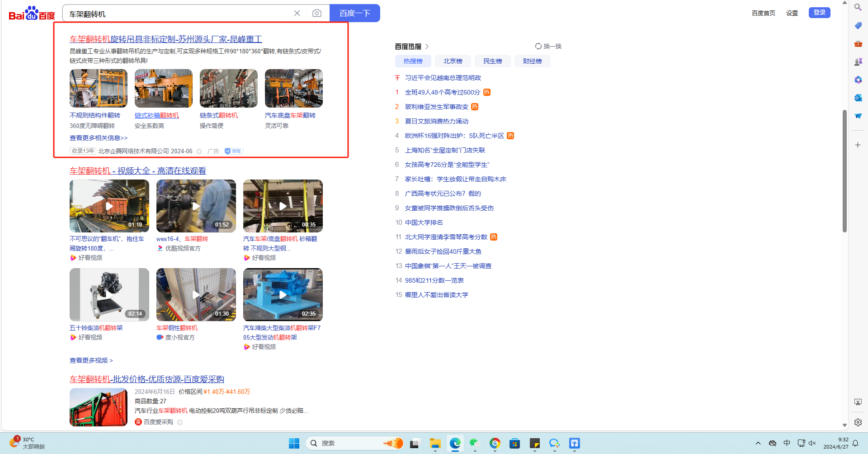Screen dimensions: 868x454
Task: Open Microsoft Edge from taskbar
Action: point(455,443)
